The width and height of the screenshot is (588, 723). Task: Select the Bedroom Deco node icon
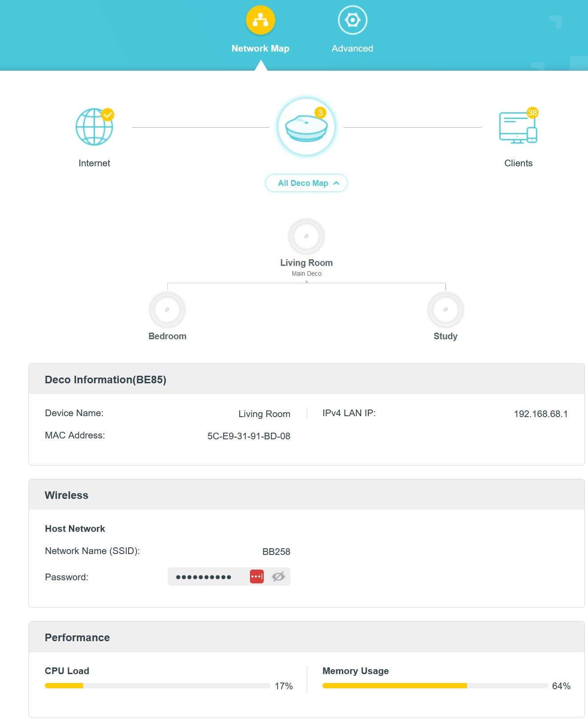167,309
